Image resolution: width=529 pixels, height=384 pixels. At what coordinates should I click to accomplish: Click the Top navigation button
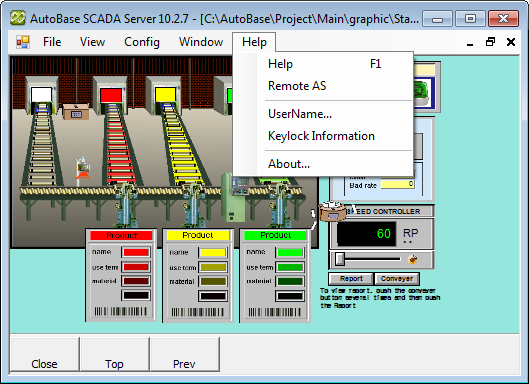click(x=114, y=354)
